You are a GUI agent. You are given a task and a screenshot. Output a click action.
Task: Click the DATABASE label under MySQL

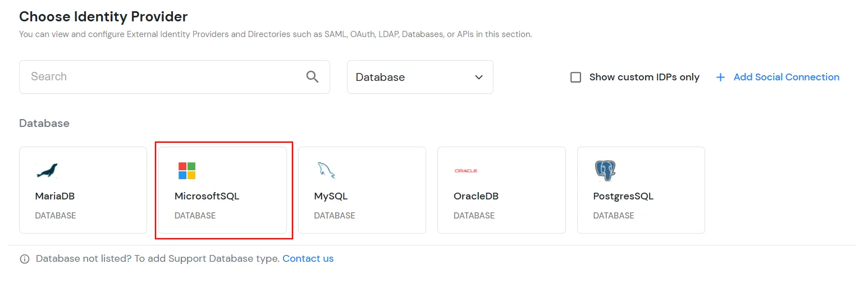(335, 216)
